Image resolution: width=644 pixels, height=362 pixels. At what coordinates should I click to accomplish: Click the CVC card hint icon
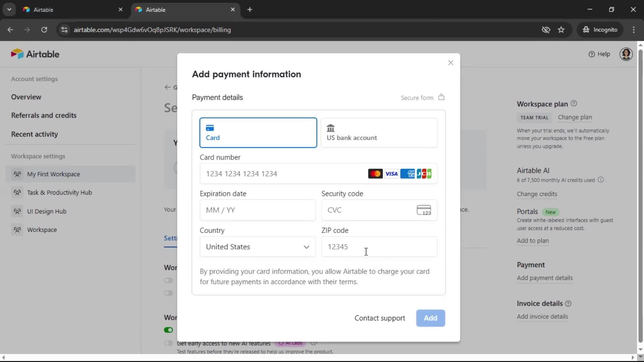click(424, 210)
